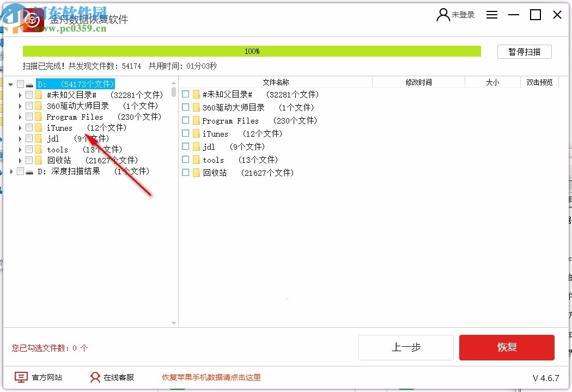Screen dimensions: 572x392
Task: Open the 恢复苹果手机数据 link
Action: click(x=211, y=377)
